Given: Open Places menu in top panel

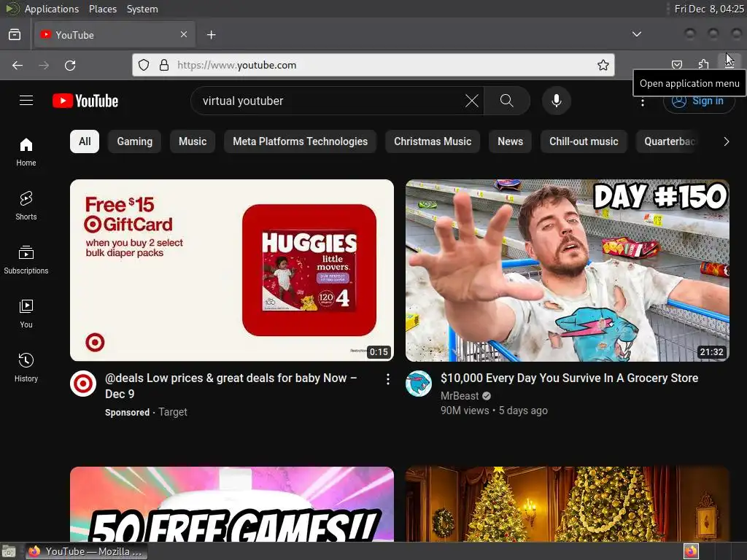Looking at the screenshot, I should point(102,9).
